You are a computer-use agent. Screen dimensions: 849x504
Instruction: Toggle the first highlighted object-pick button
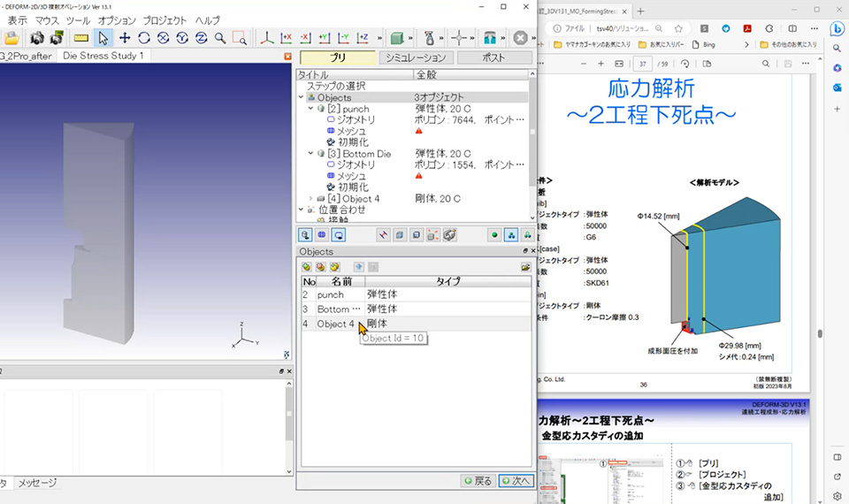305,235
